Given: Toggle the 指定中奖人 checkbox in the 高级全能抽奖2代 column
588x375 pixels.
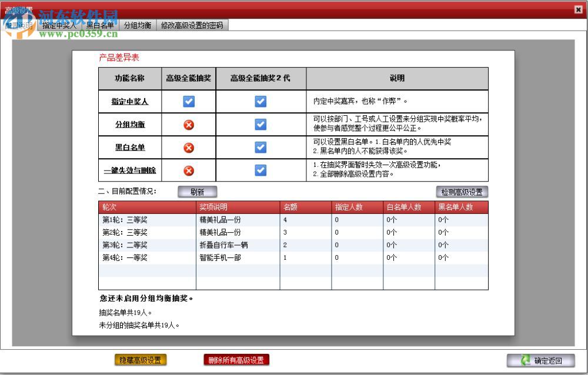Looking at the screenshot, I should pyautogui.click(x=260, y=101).
